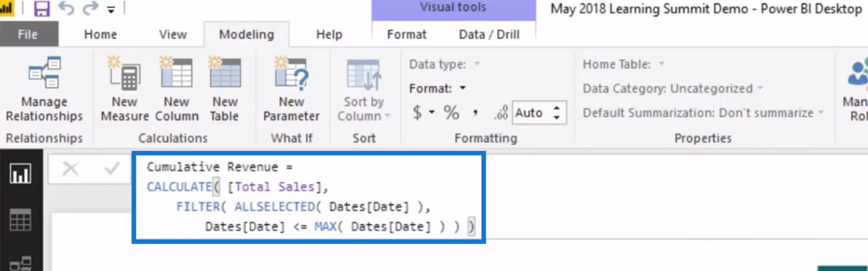Click the MAX function in formula

click(x=325, y=227)
